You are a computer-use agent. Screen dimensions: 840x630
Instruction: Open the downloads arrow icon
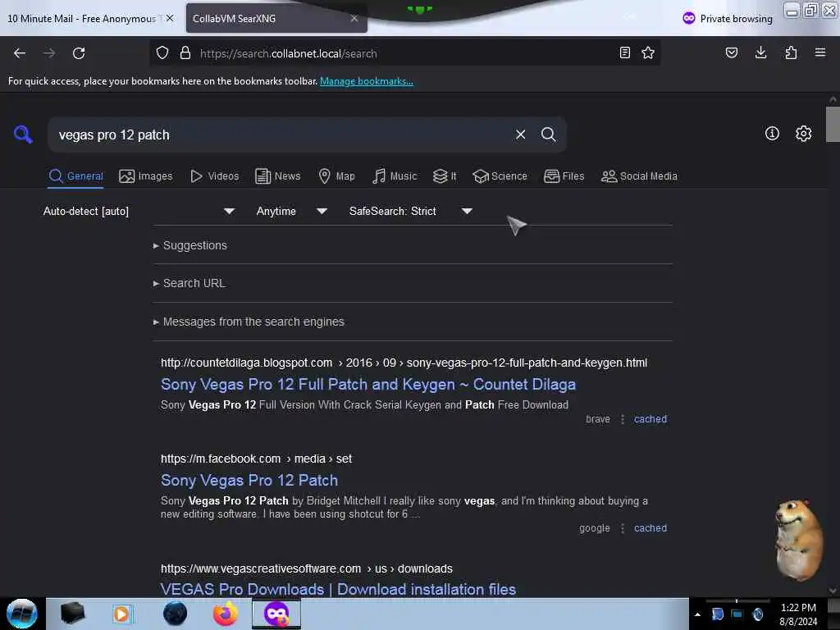pos(760,53)
